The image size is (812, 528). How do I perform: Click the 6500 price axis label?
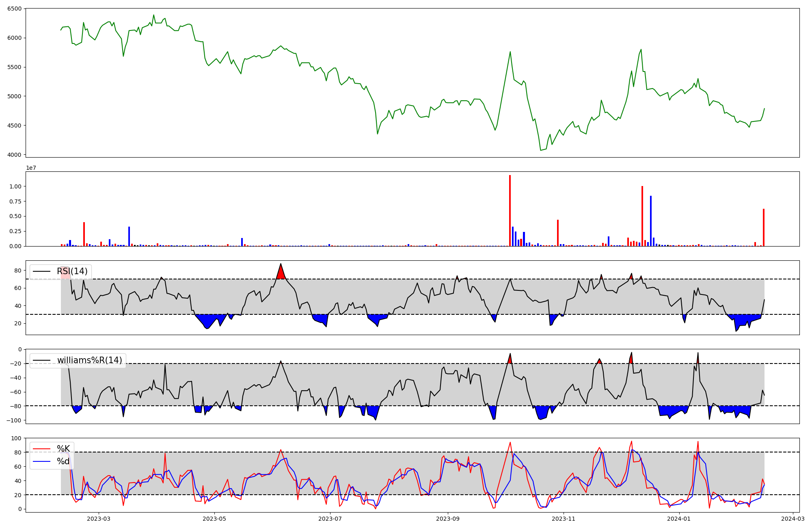tap(15, 9)
